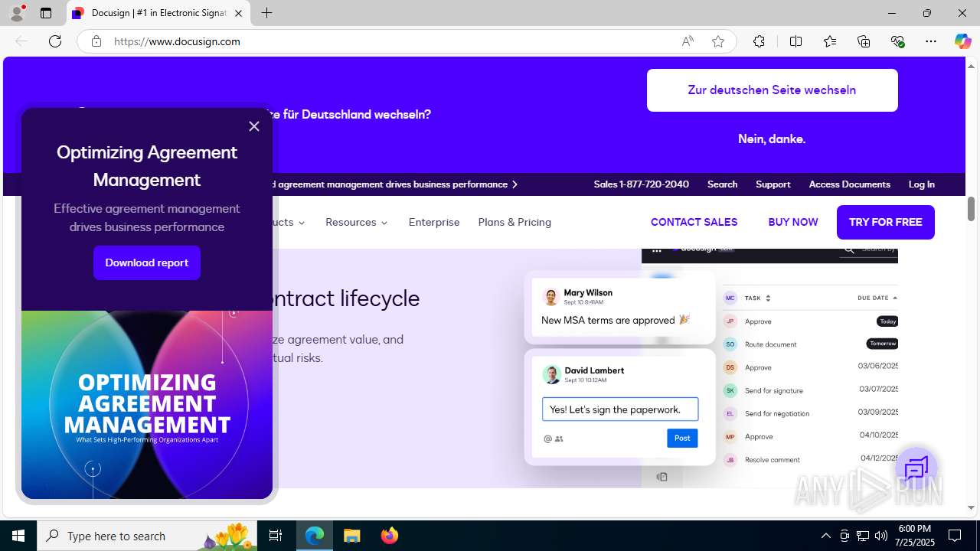Open Settings and more ellipsis menu
The width and height of the screenshot is (980, 551).
click(931, 41)
